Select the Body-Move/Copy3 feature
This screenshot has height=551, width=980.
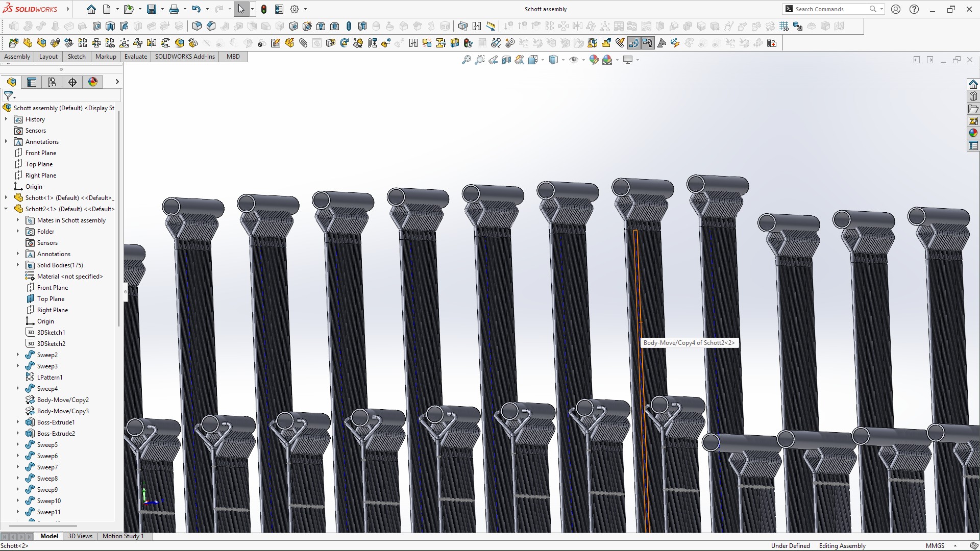click(63, 411)
